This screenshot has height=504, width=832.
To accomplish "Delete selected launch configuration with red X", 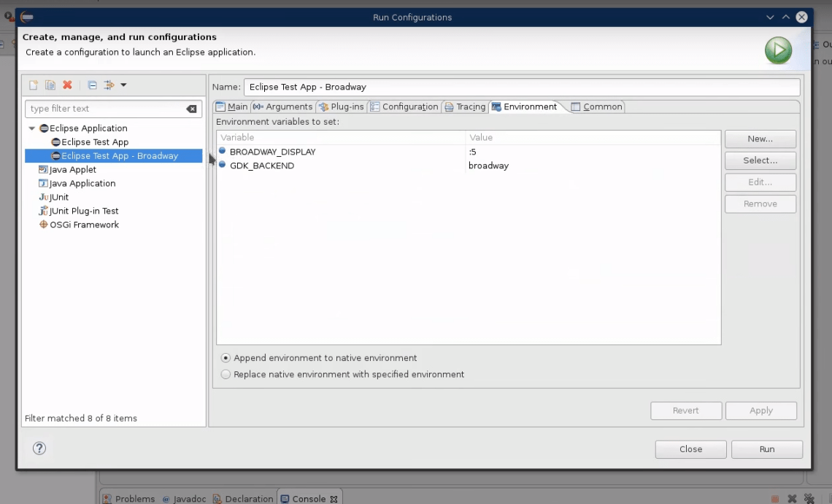I will pos(67,85).
